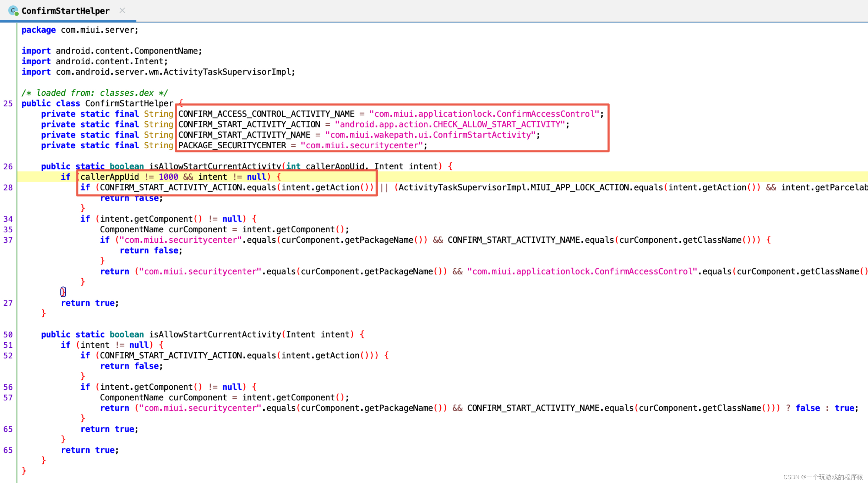Click line number 50 in the gutter
This screenshot has width=868, height=483.
(x=8, y=335)
